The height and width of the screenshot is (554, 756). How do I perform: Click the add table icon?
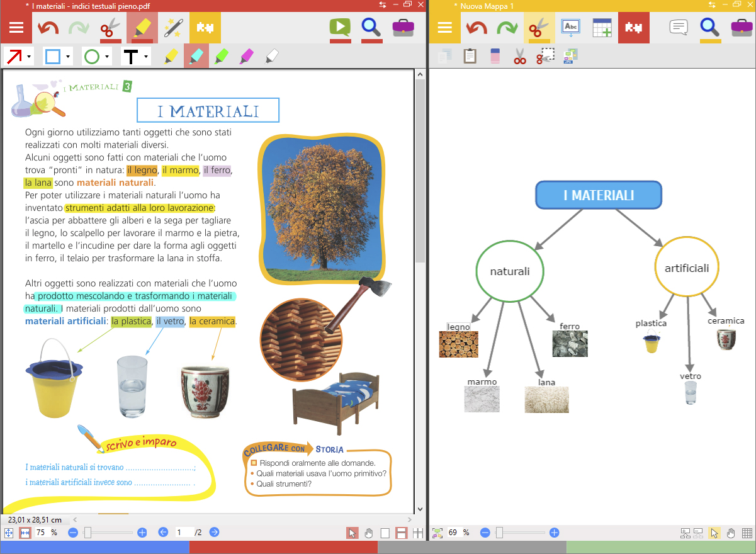click(602, 28)
